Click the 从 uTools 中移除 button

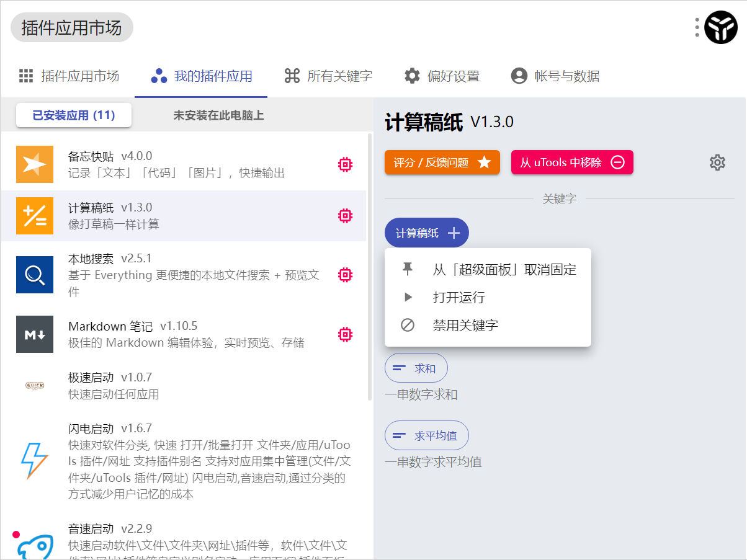click(572, 161)
